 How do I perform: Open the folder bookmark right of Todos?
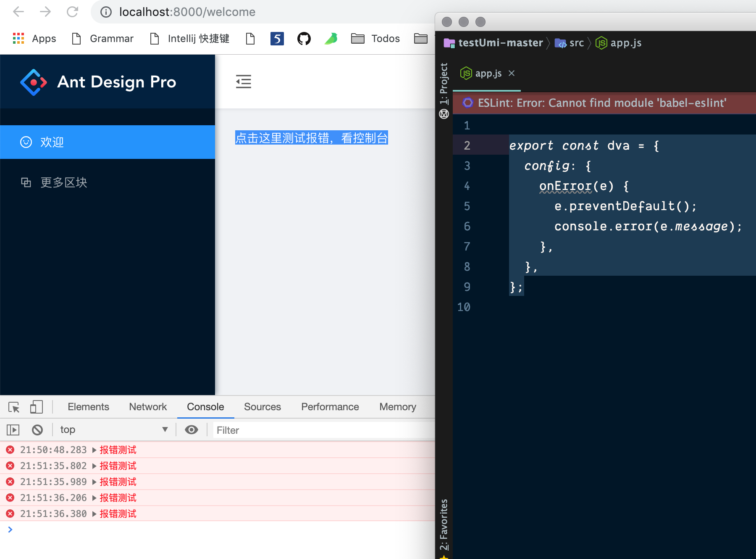point(421,39)
